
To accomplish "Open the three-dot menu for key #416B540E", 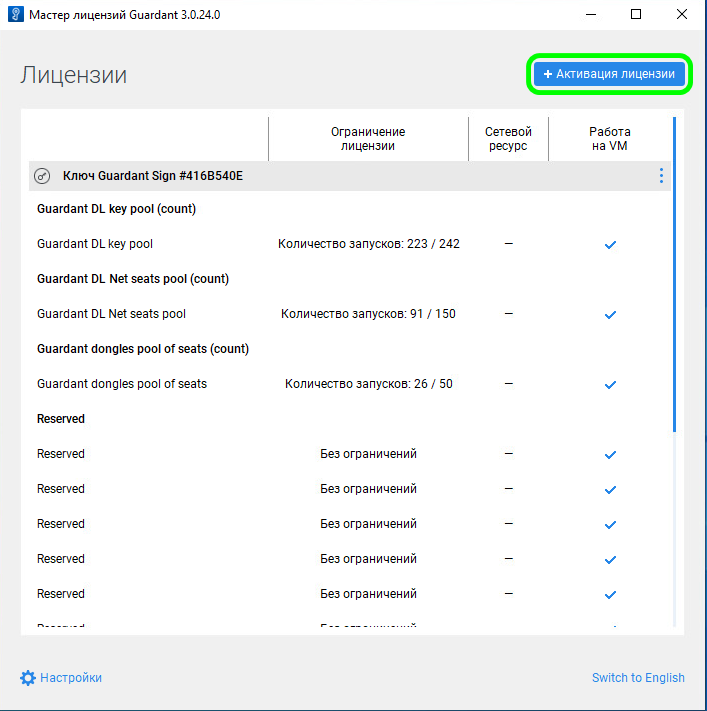I will [661, 175].
